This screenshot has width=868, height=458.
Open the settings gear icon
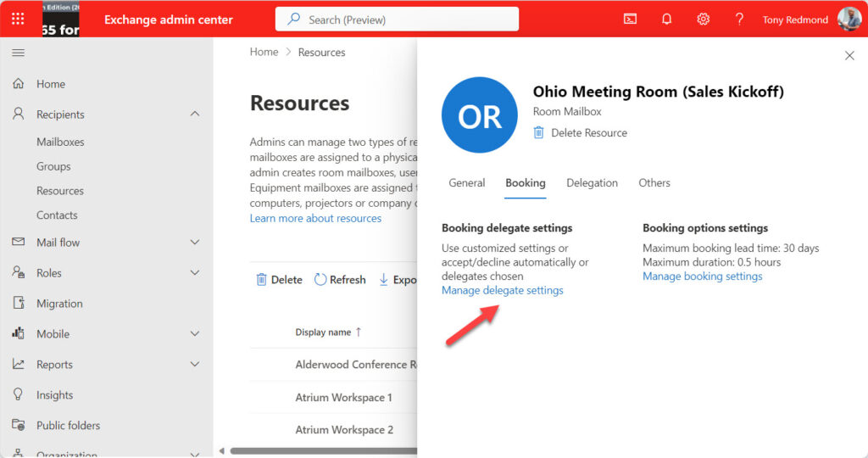point(703,20)
